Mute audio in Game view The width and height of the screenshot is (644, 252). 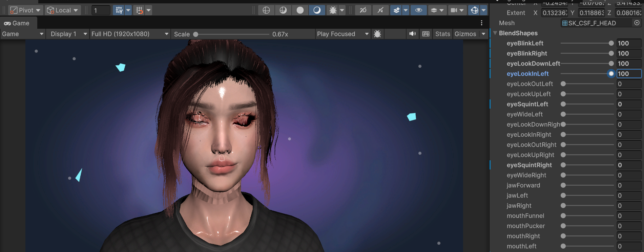point(412,34)
